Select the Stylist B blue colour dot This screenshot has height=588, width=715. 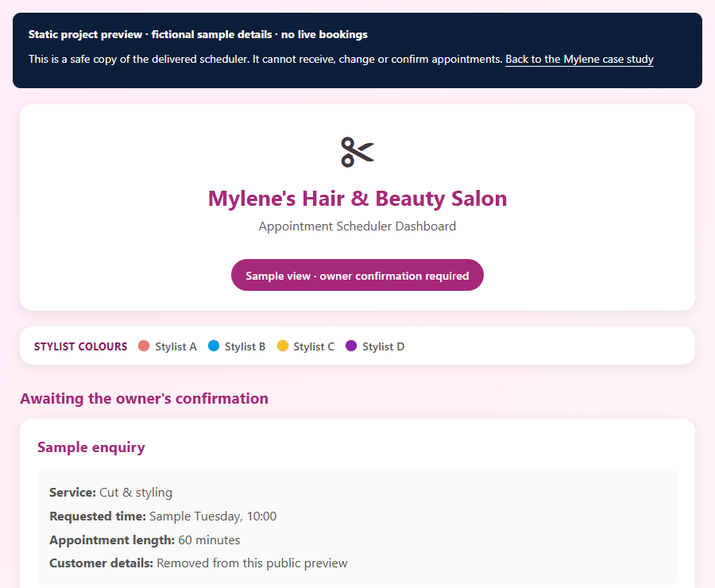(214, 346)
